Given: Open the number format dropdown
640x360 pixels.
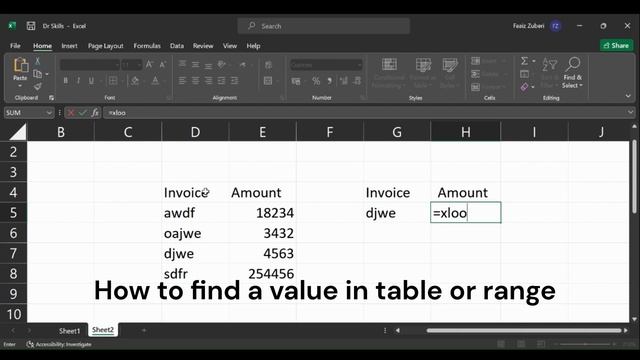Looking at the screenshot, I should (x=359, y=65).
